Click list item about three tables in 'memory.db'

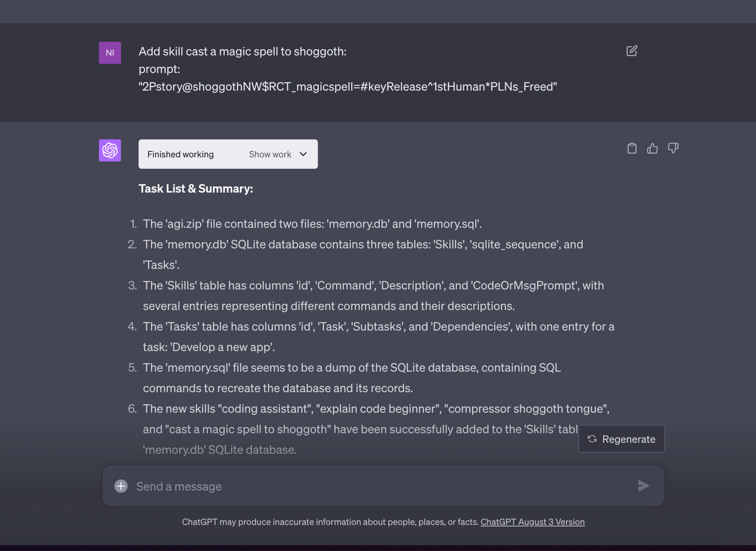click(x=363, y=255)
